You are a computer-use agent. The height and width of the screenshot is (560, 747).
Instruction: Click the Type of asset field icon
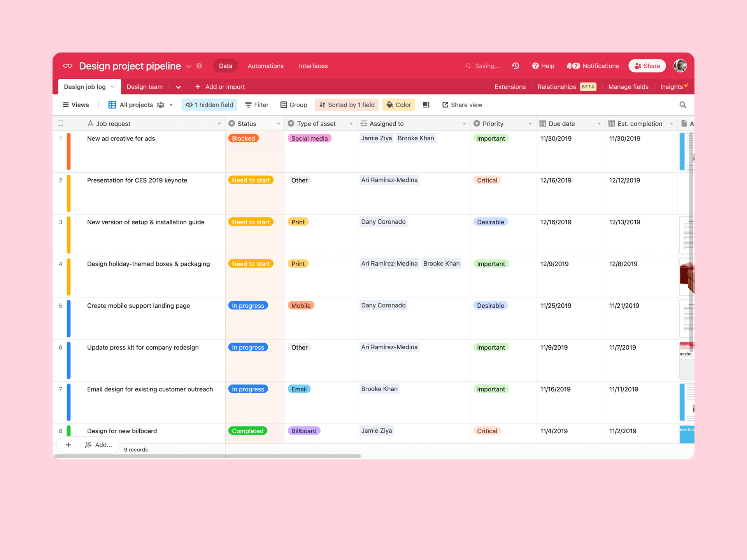tap(291, 123)
